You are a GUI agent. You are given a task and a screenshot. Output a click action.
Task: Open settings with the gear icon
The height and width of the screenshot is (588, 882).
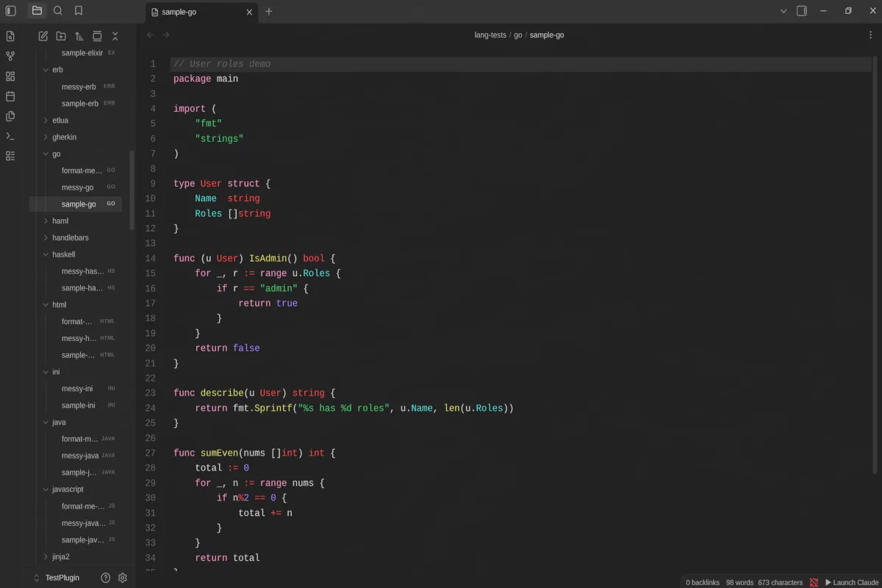123,578
